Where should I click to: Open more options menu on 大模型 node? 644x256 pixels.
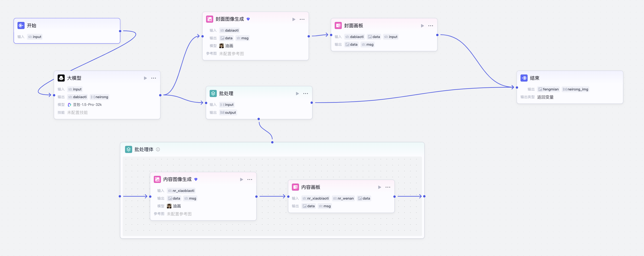pyautogui.click(x=153, y=78)
